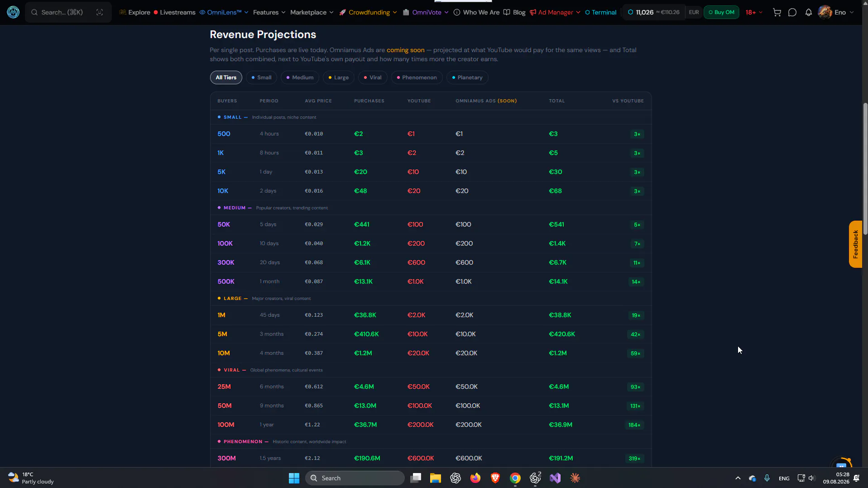Go to Explore in the navigation
Viewport: 868px width, 488px height.
click(x=135, y=12)
